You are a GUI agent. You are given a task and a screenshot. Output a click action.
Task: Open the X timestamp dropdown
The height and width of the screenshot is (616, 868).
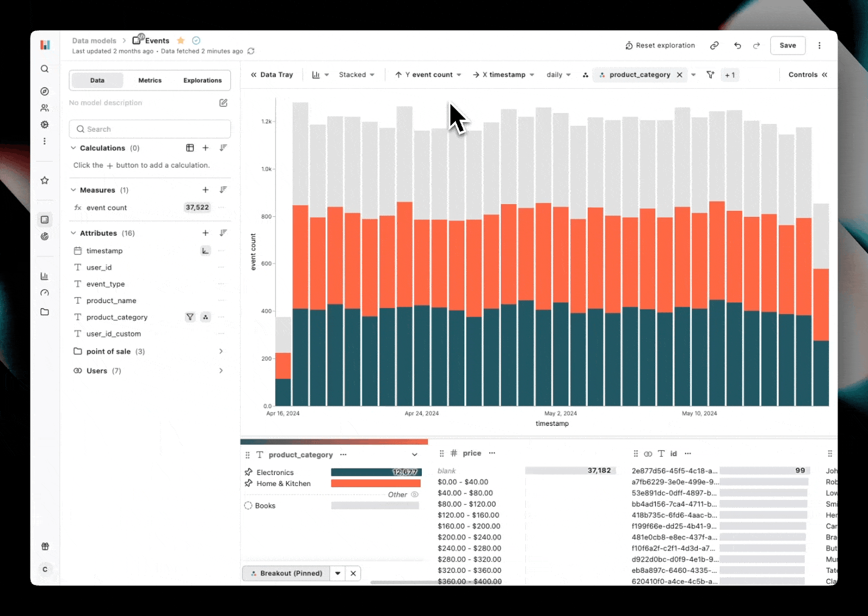pyautogui.click(x=503, y=75)
